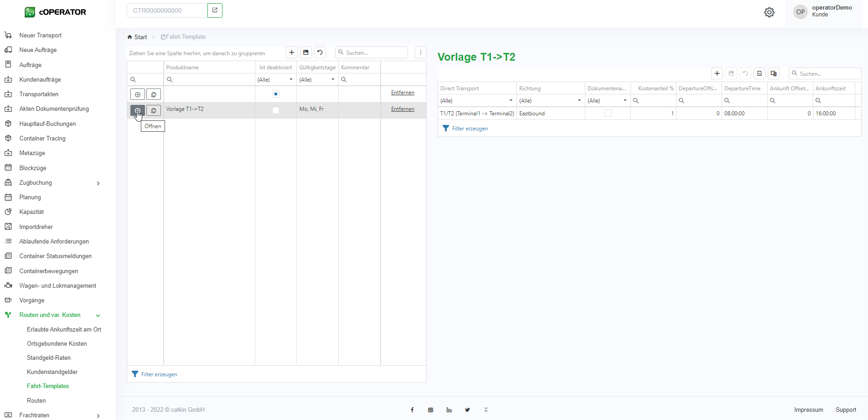The width and height of the screenshot is (868, 420).
Task: Expand the Zugbuchung sidebar menu
Action: pos(98,183)
